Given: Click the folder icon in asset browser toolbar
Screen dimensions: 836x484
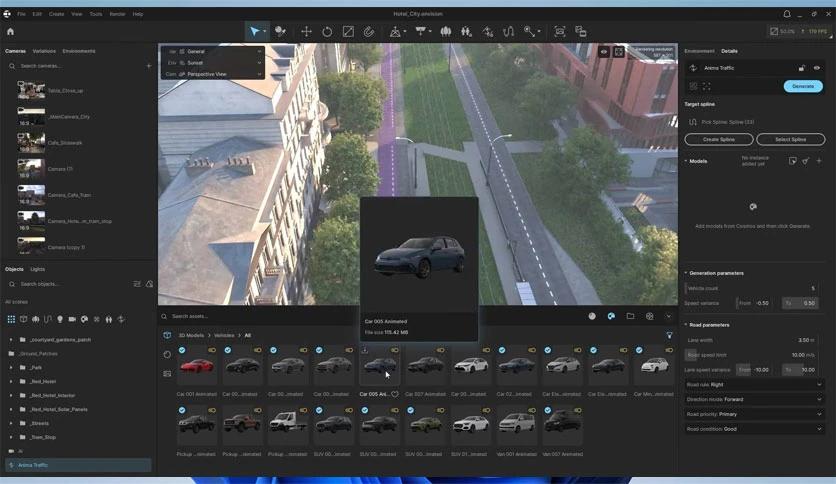Looking at the screenshot, I should tap(630, 316).
